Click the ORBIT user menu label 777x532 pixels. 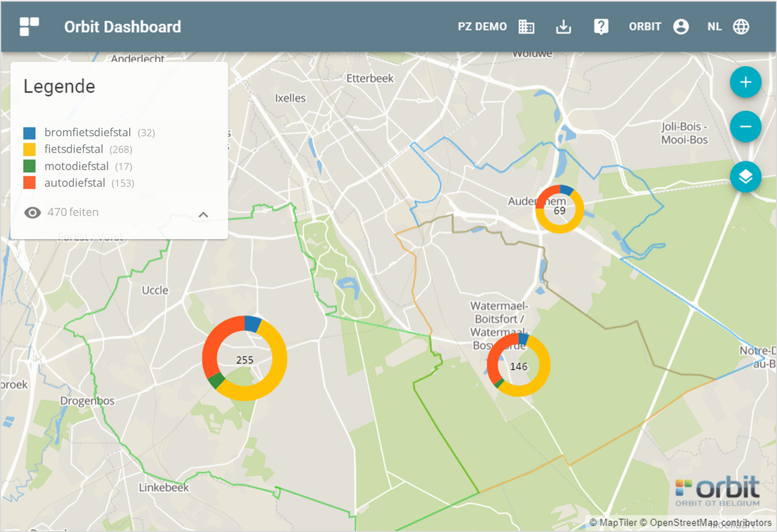(645, 26)
